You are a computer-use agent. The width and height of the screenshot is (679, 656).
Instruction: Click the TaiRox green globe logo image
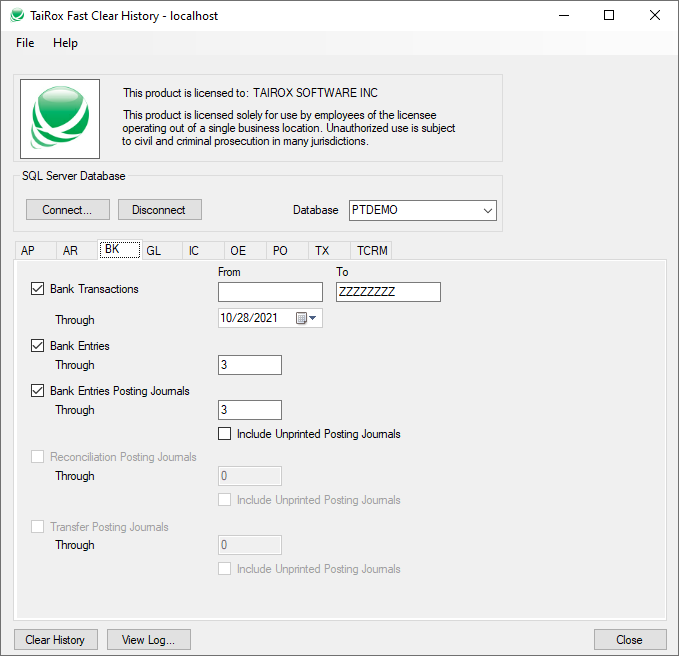click(60, 119)
